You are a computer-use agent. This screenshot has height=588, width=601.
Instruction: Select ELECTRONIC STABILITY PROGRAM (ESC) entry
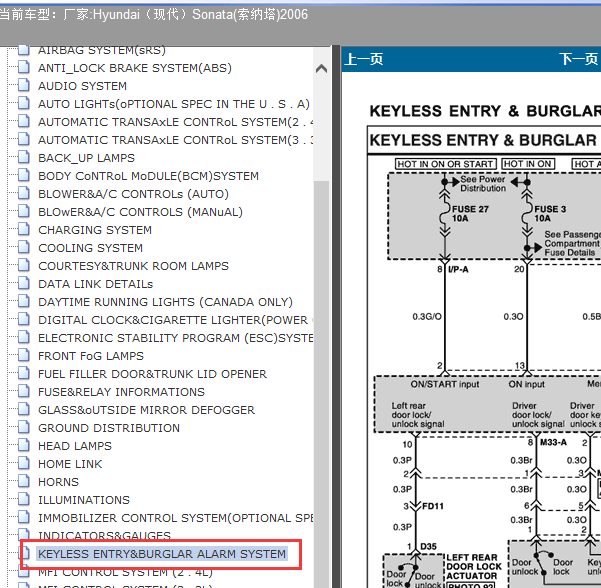point(176,338)
